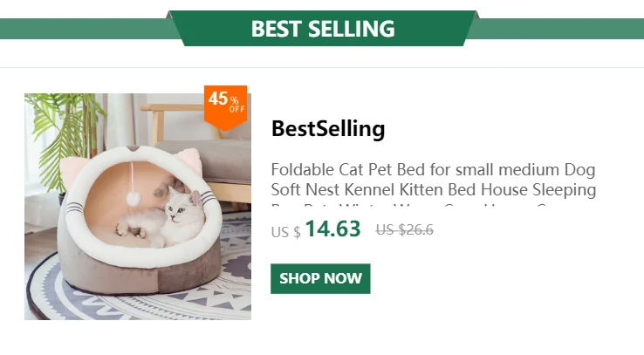Image resolution: width=644 pixels, height=355 pixels.
Task: Click the green potted plant in photo
Action: pyautogui.click(x=65, y=141)
